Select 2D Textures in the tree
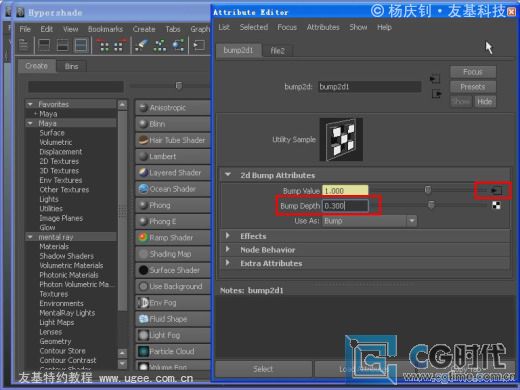Viewport: 520px width, 390px height. (x=59, y=161)
